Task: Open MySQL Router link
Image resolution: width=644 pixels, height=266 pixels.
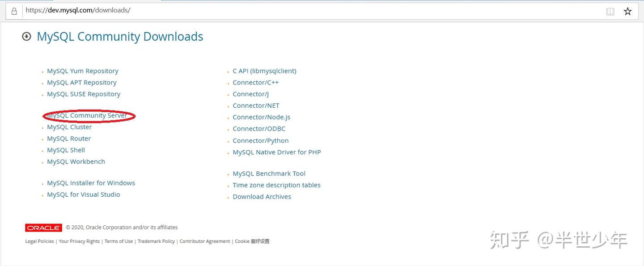Action: pyautogui.click(x=69, y=139)
